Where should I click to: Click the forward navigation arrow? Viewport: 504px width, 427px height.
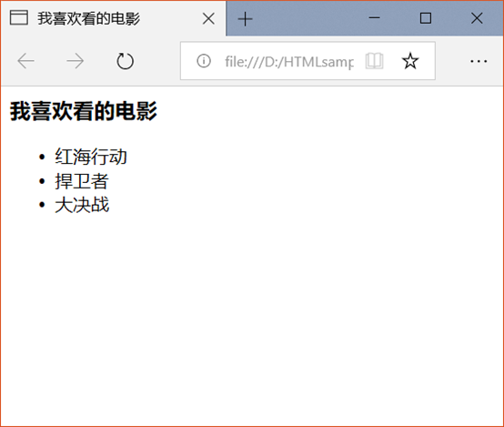coord(75,61)
